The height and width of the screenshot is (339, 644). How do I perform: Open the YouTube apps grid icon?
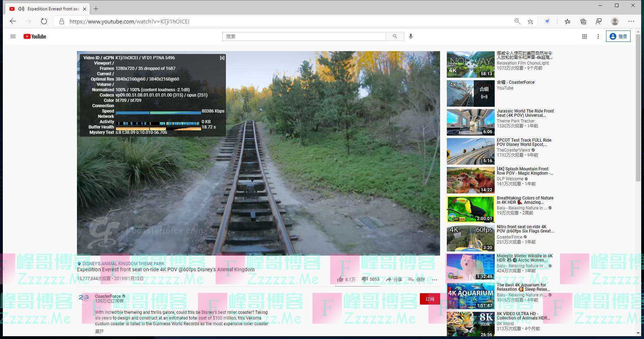click(x=584, y=36)
